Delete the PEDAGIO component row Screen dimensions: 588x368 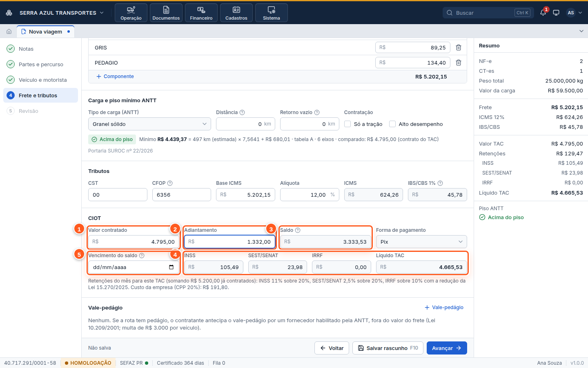(x=459, y=63)
